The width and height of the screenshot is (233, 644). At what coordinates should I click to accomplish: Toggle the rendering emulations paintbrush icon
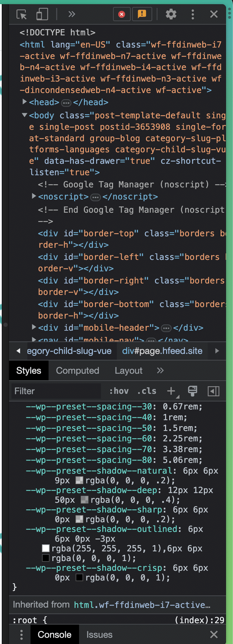[192, 391]
